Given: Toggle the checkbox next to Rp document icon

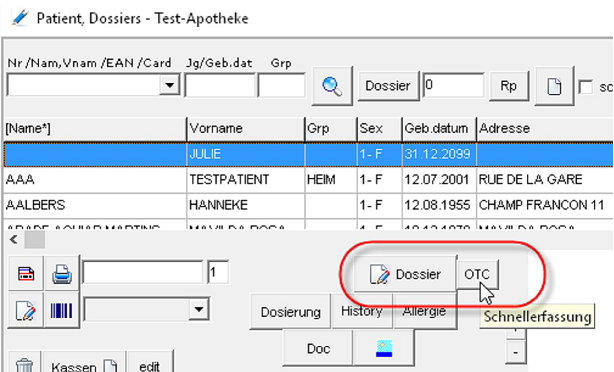Looking at the screenshot, I should click(585, 87).
